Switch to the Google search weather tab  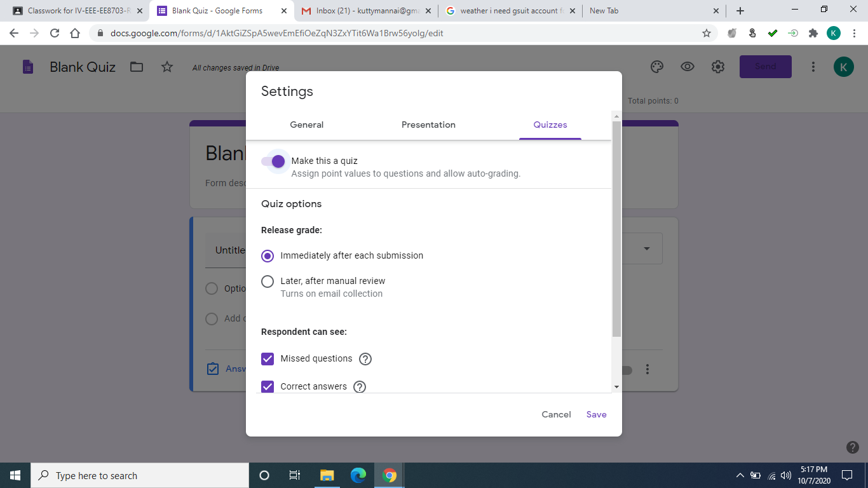tap(511, 11)
